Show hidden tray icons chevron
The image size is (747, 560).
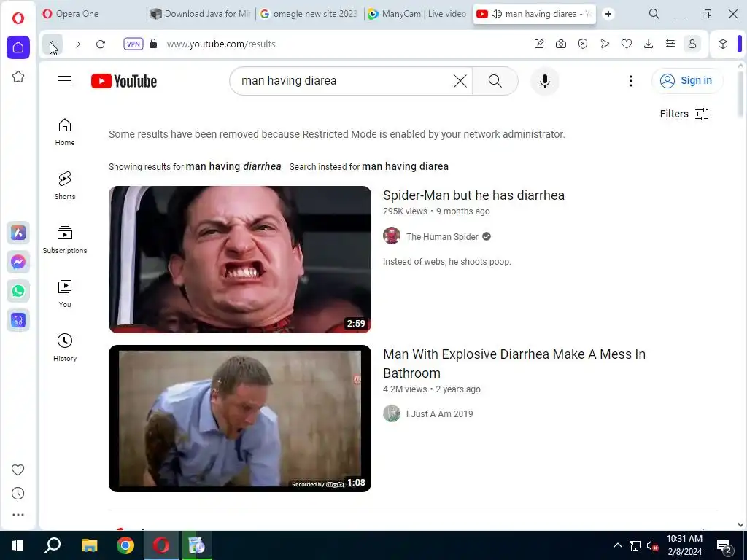617,545
